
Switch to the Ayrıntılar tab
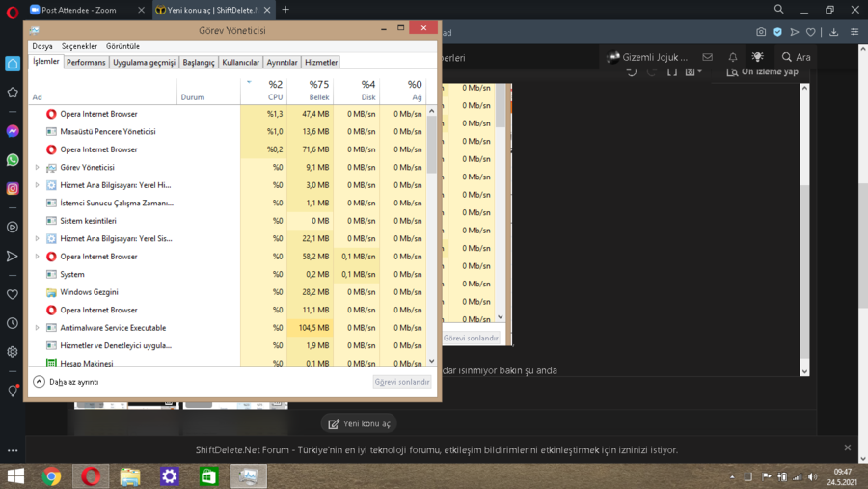click(282, 62)
